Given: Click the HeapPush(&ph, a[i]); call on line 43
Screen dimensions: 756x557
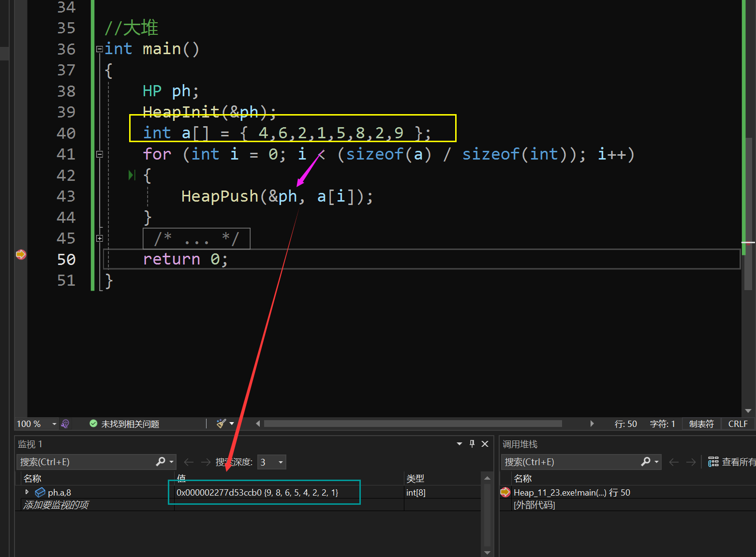Looking at the screenshot, I should click(277, 196).
